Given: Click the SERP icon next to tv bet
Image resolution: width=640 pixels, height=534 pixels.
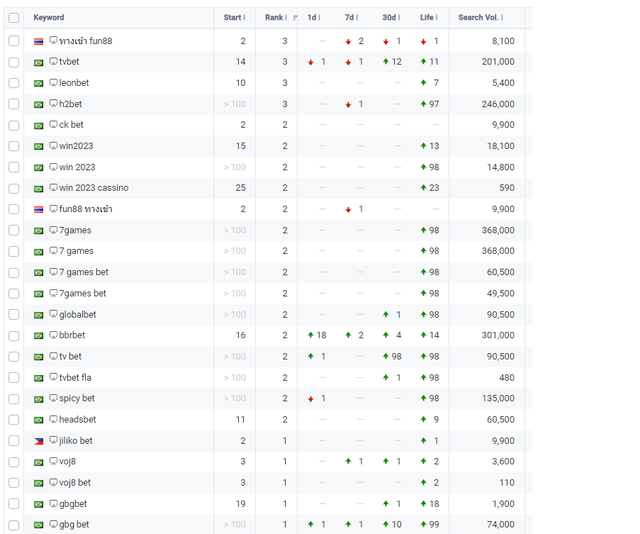Looking at the screenshot, I should coord(53,356).
